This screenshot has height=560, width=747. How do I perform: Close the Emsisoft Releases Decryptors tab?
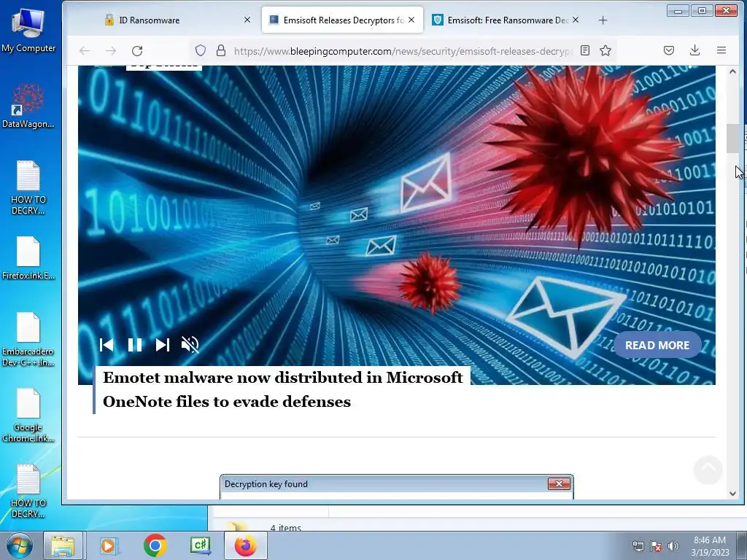(x=411, y=20)
